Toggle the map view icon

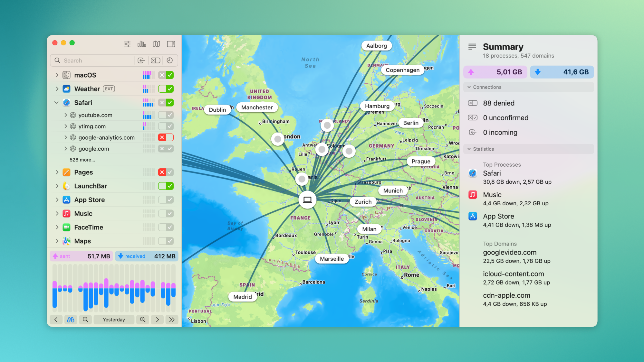click(157, 44)
